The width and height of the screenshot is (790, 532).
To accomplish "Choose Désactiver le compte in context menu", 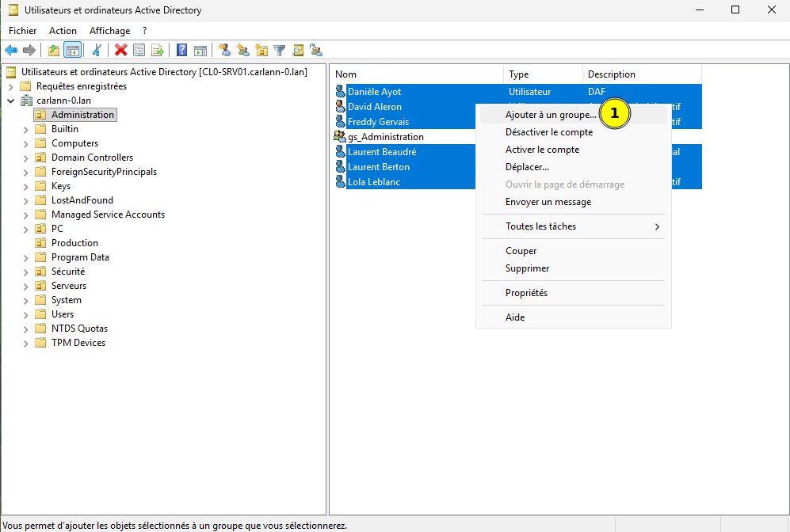I will click(574, 132).
